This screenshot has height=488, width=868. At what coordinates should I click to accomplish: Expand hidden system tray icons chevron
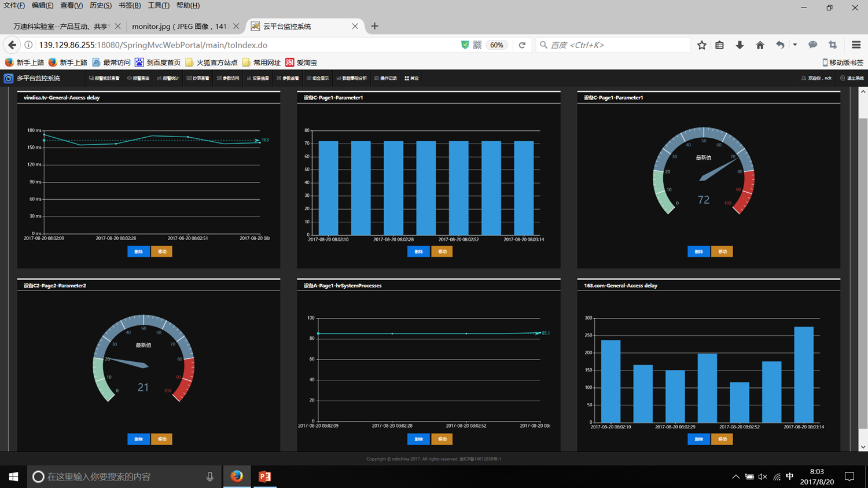(x=735, y=477)
